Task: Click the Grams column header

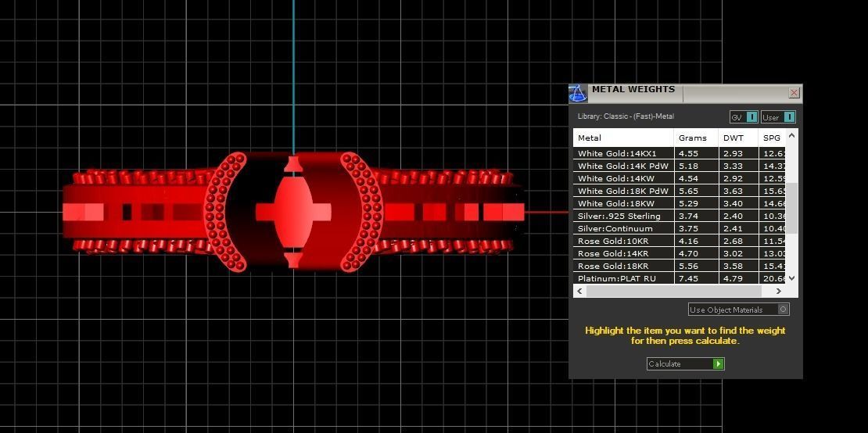Action: coord(697,138)
